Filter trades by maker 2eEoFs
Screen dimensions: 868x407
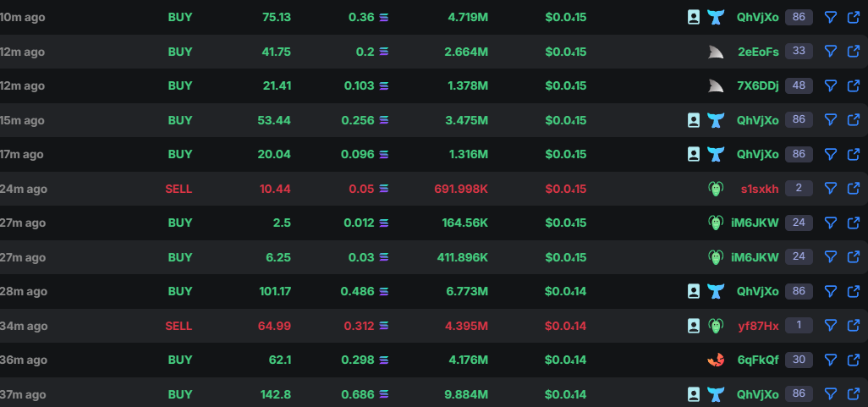[x=830, y=52]
